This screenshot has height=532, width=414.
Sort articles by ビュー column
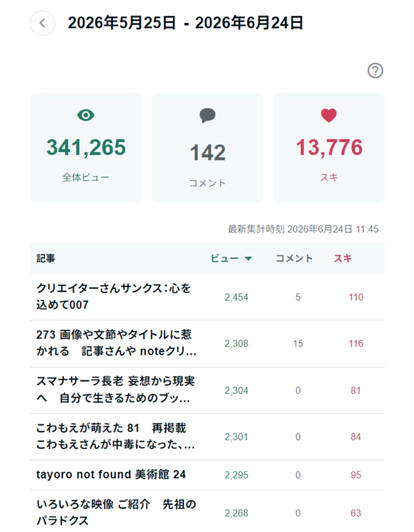tap(225, 258)
